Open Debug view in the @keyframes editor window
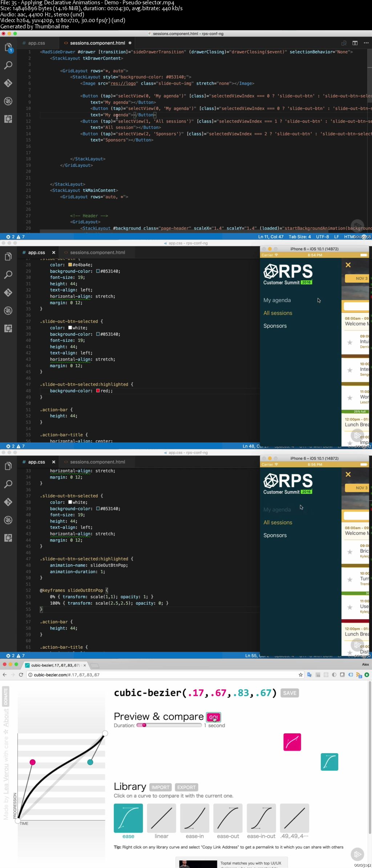Image resolution: width=372 pixels, height=868 pixels. (8, 520)
